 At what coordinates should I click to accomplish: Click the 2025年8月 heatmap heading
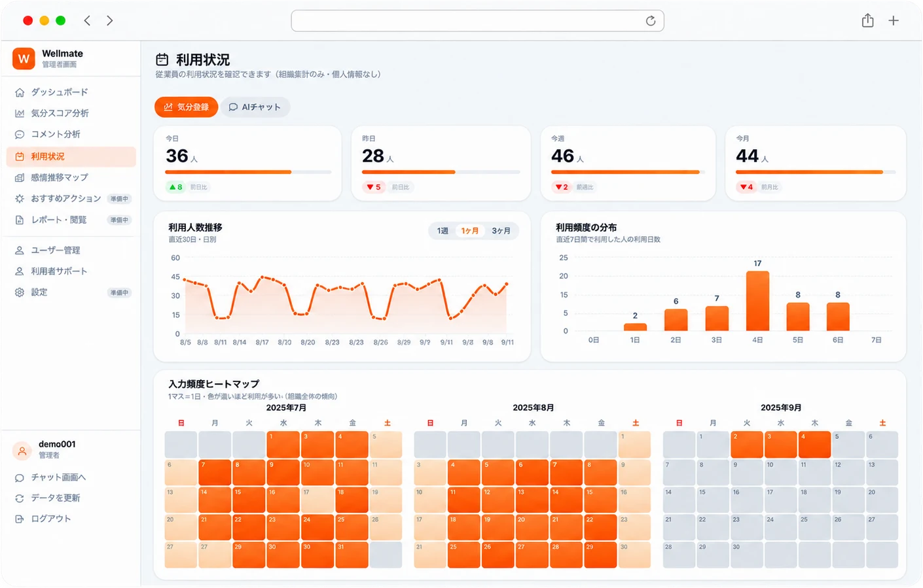point(533,407)
